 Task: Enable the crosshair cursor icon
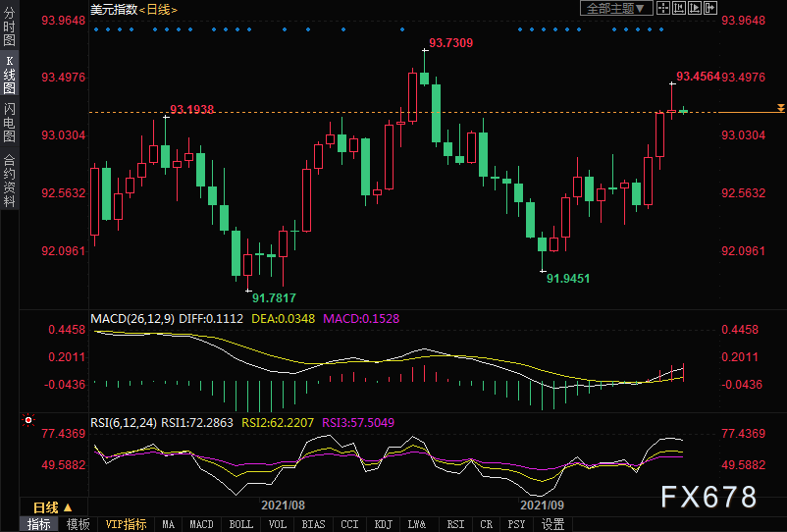point(663,8)
